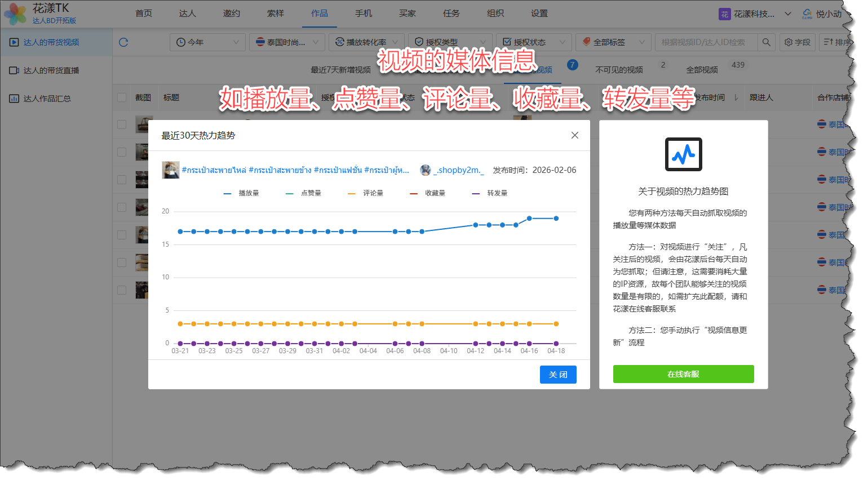
Task: Switch to the 达人 top menu
Action: pos(187,14)
